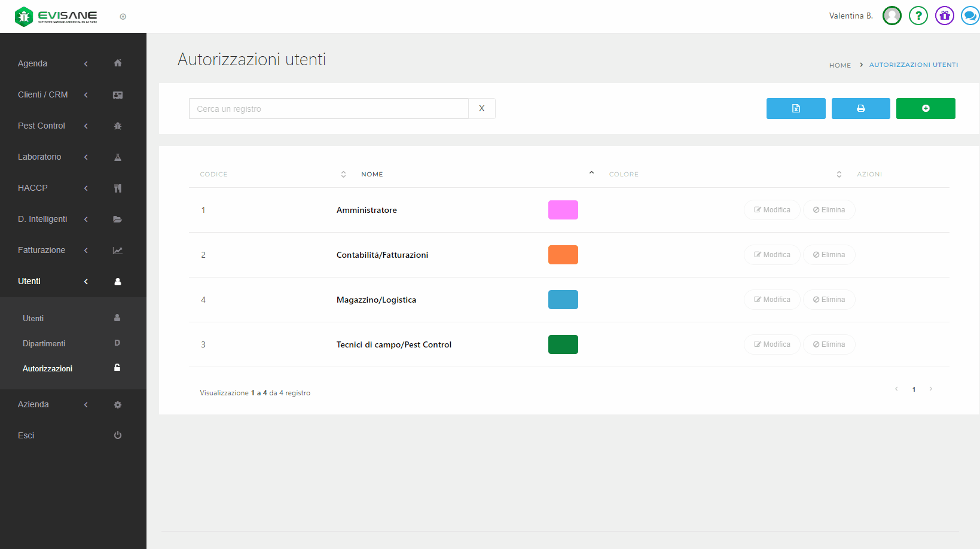Open the chat bubbles icon
Image resolution: width=980 pixels, height=549 pixels.
(969, 16)
